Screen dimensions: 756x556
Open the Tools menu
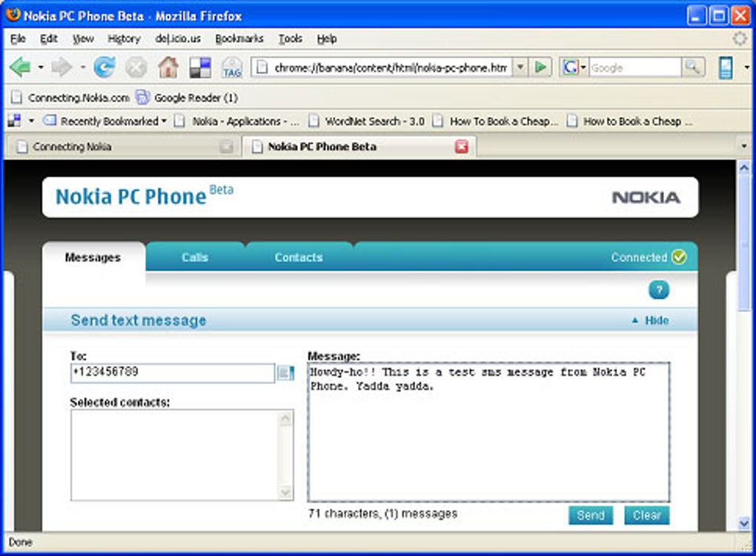tap(291, 39)
